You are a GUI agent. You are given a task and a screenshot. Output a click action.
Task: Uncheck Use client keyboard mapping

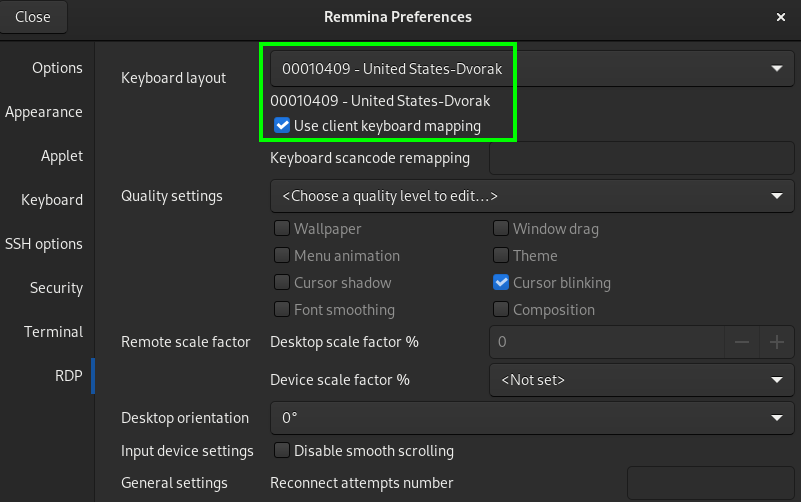[281, 126]
